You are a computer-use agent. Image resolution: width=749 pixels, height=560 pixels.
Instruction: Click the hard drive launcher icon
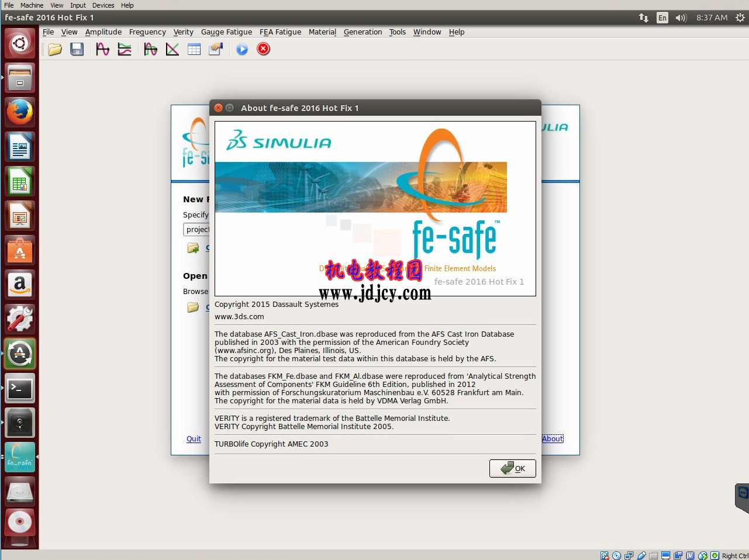[20, 492]
